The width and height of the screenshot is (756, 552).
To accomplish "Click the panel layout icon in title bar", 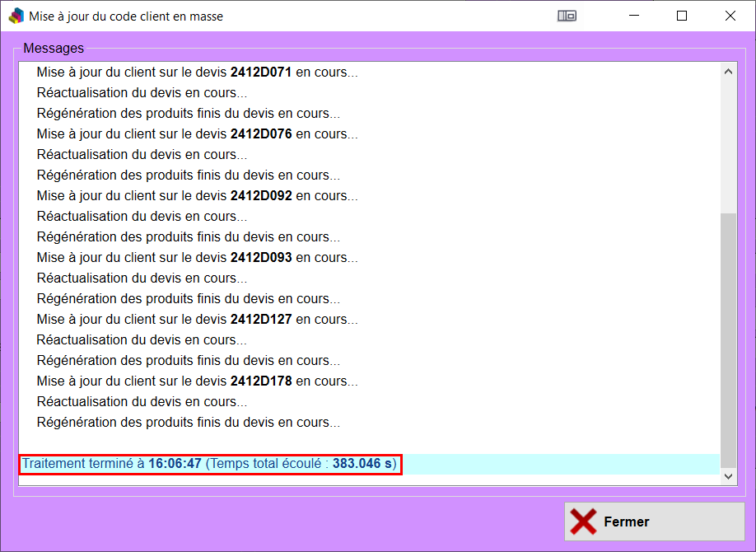I will (x=567, y=16).
